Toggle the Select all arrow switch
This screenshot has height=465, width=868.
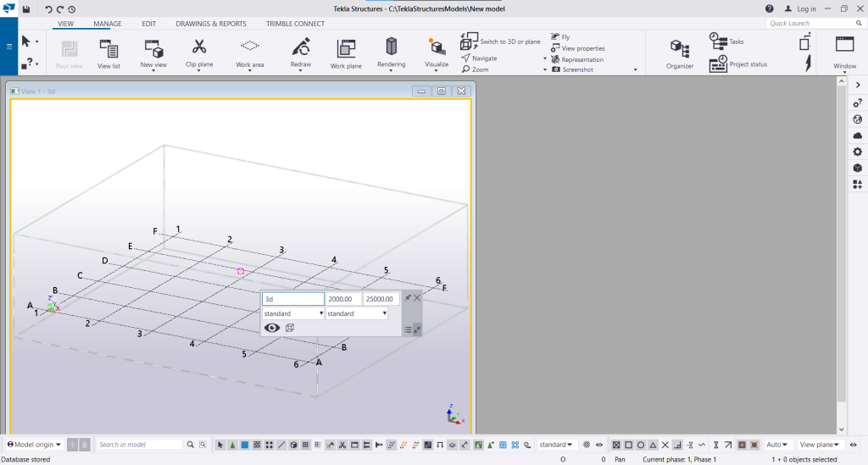(x=220, y=445)
